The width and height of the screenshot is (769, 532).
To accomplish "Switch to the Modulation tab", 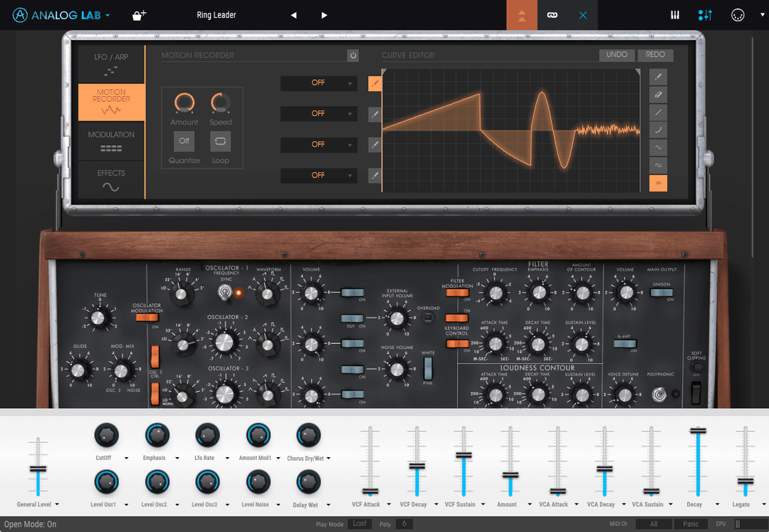I will pos(111,141).
